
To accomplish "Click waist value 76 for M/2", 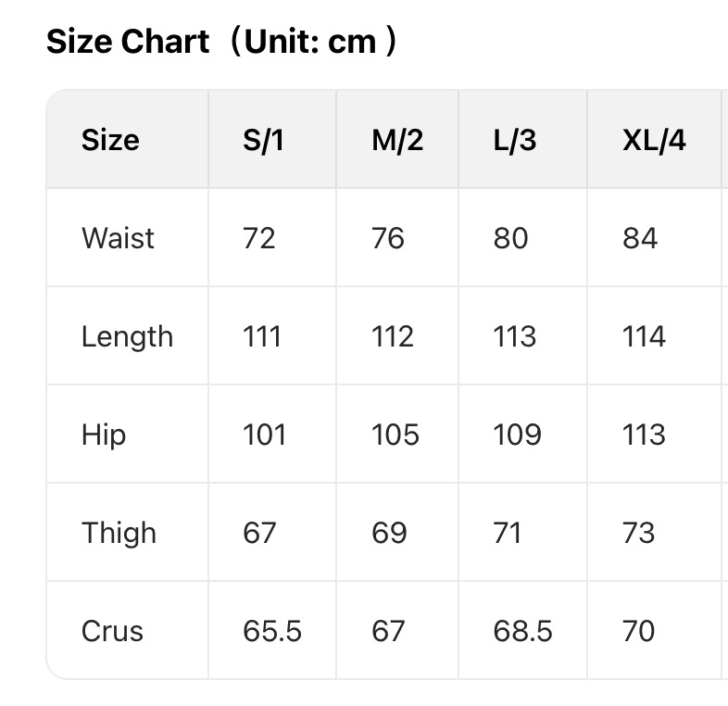I will (x=388, y=238).
